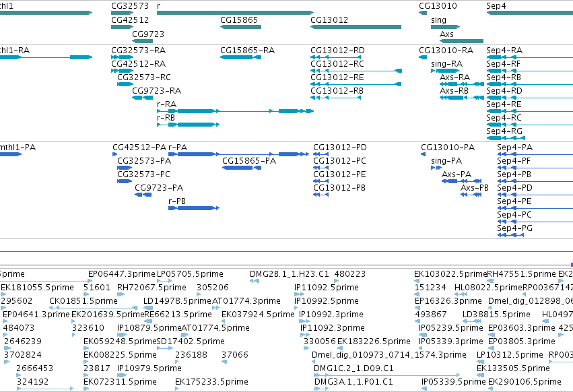Click the EK290106.5prime label
Screen dimensions: 573x392
[x=525, y=382]
